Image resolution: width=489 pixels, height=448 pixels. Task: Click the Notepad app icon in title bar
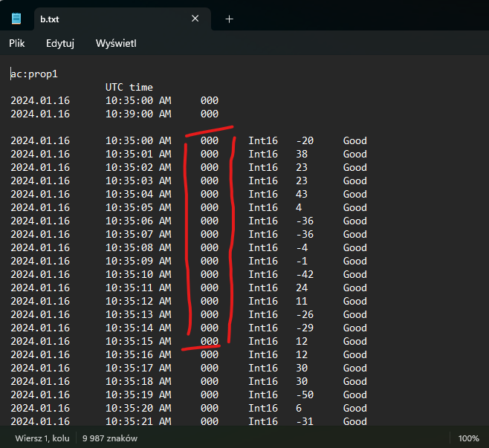pyautogui.click(x=16, y=19)
